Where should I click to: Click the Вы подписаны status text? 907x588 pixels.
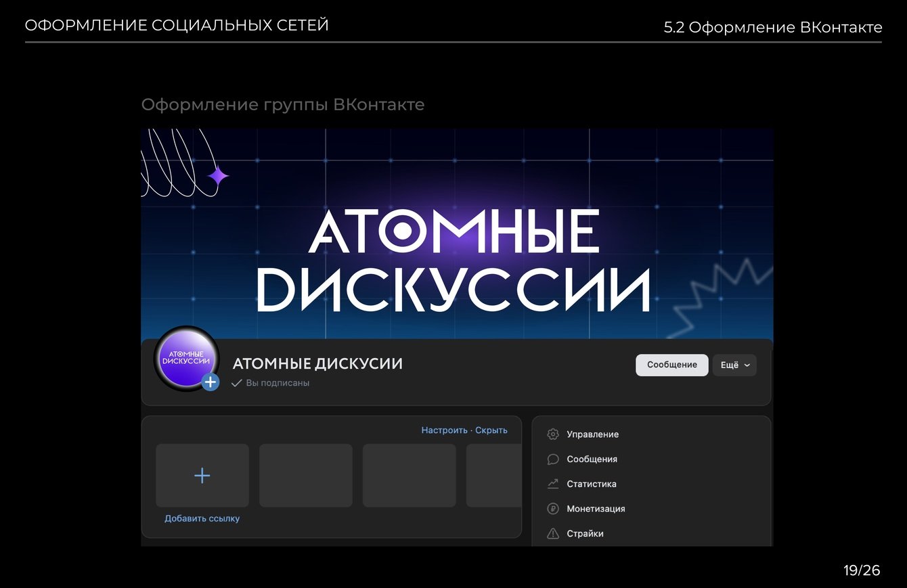278,383
